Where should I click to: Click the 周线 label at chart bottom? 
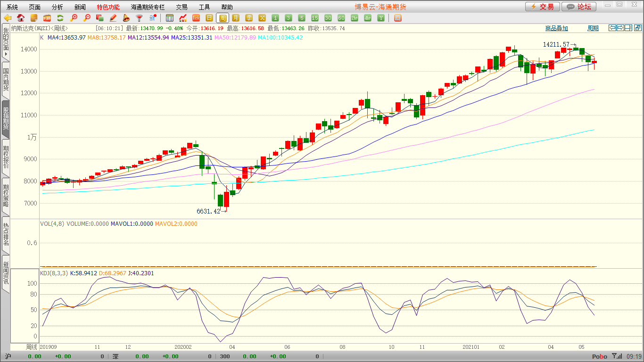[x=32, y=347]
